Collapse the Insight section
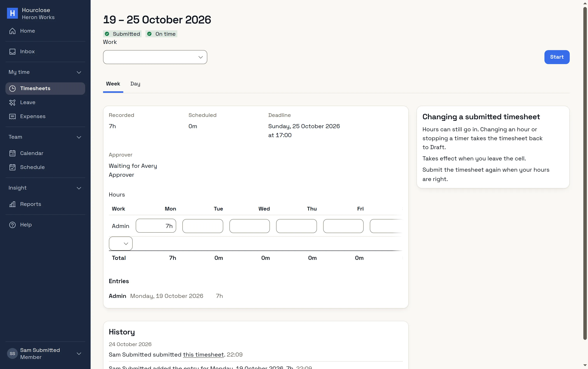Image resolution: width=588 pixels, height=369 pixels. [x=45, y=188]
